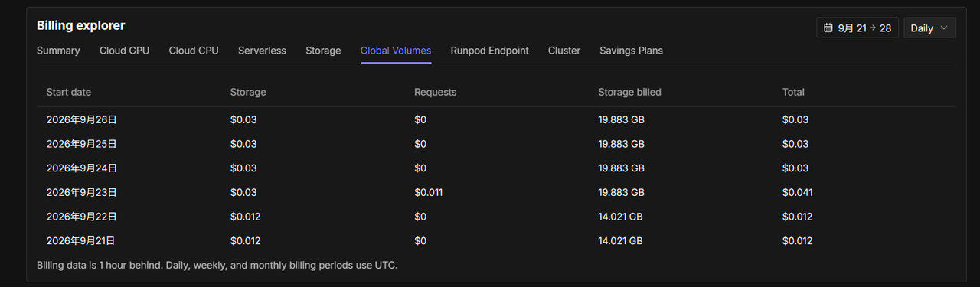This screenshot has width=980, height=287.
Task: Open the date range picker 9月 21 → 28
Action: [x=857, y=28]
